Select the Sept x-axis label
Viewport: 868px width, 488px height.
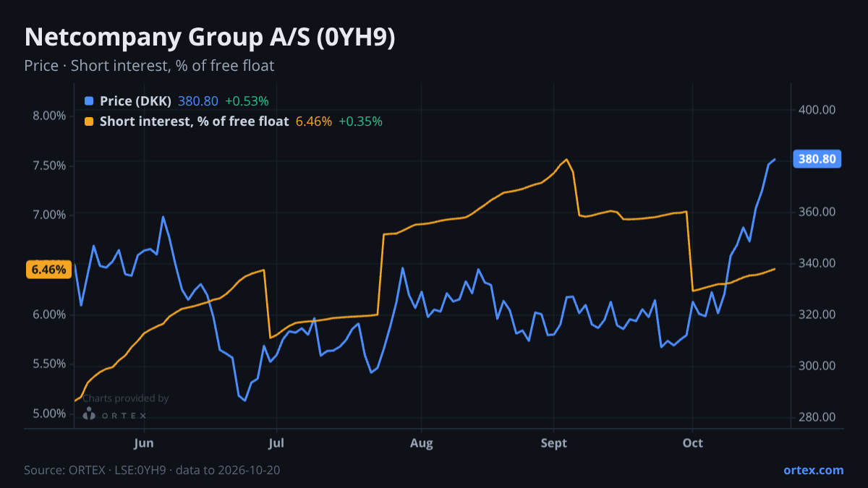point(553,442)
